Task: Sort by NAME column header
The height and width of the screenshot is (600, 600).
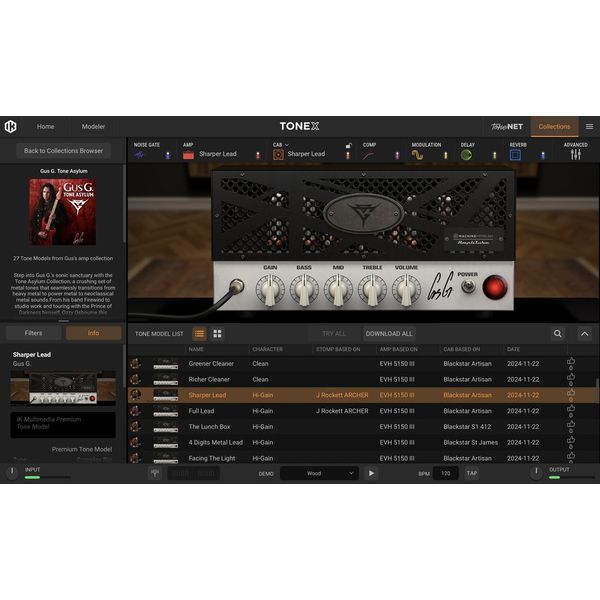Action: [196, 349]
